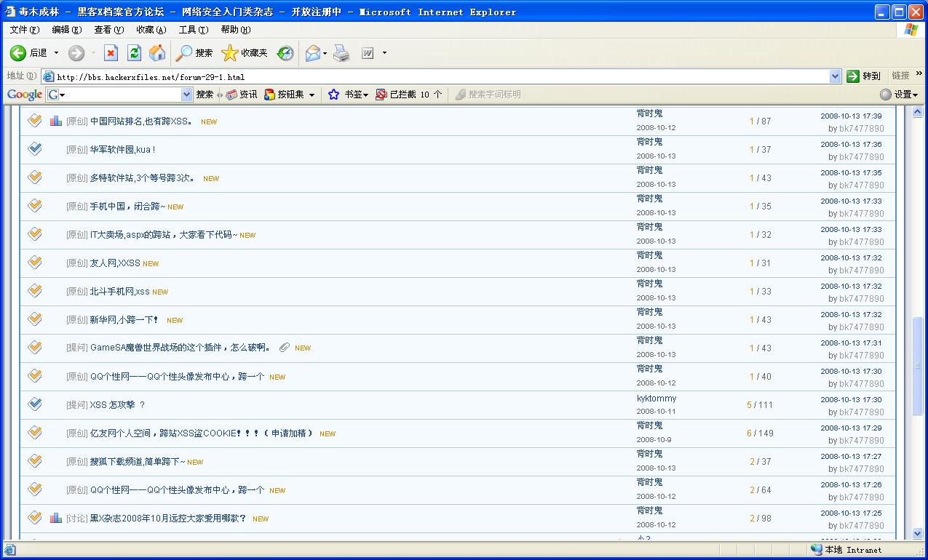This screenshot has width=928, height=560.
Task: Open the 工具(T) menu
Action: [x=193, y=30]
